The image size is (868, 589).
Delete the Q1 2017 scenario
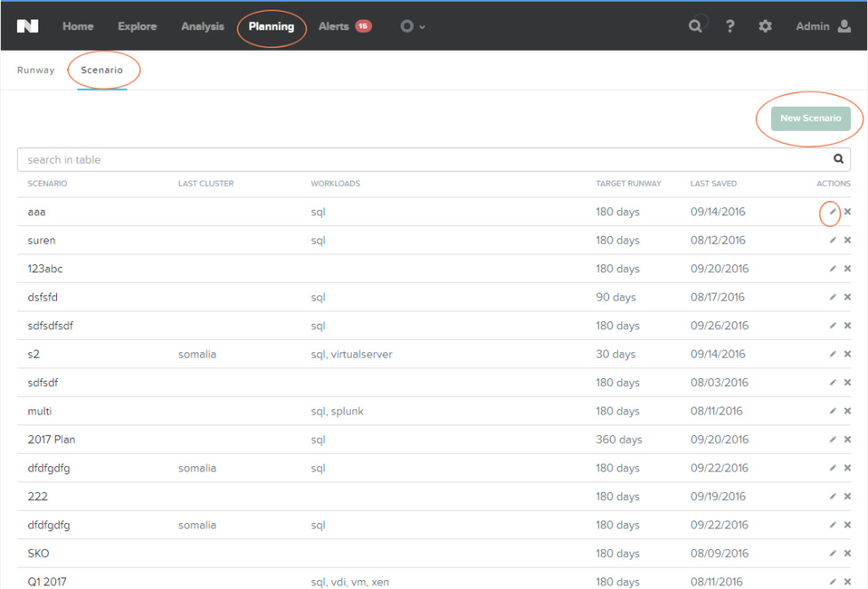point(848,582)
